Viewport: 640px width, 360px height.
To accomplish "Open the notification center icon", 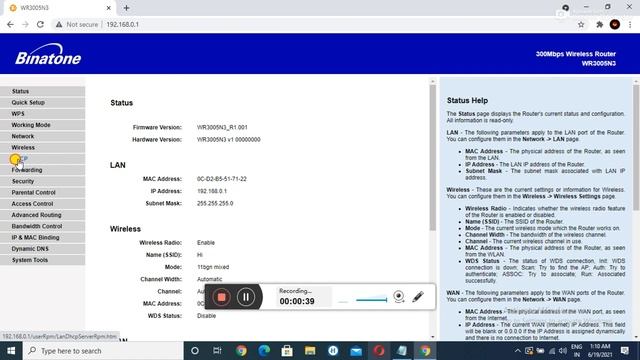I will [x=624, y=351].
